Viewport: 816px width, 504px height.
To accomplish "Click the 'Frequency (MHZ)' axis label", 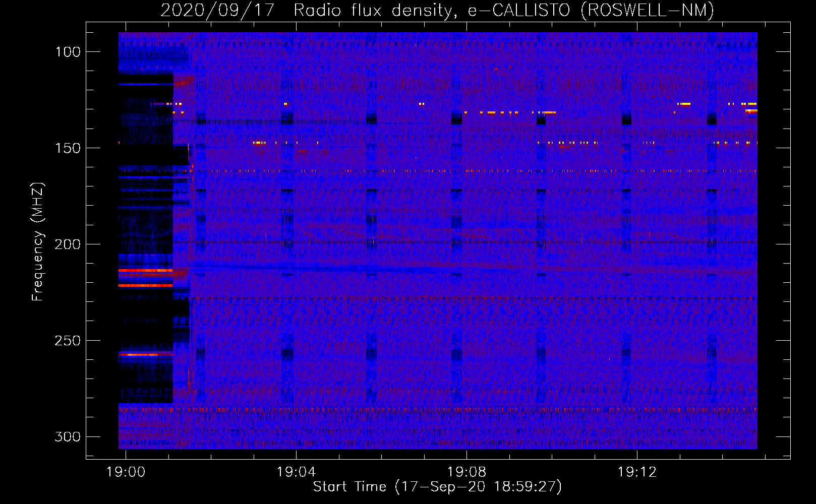I will point(38,241).
